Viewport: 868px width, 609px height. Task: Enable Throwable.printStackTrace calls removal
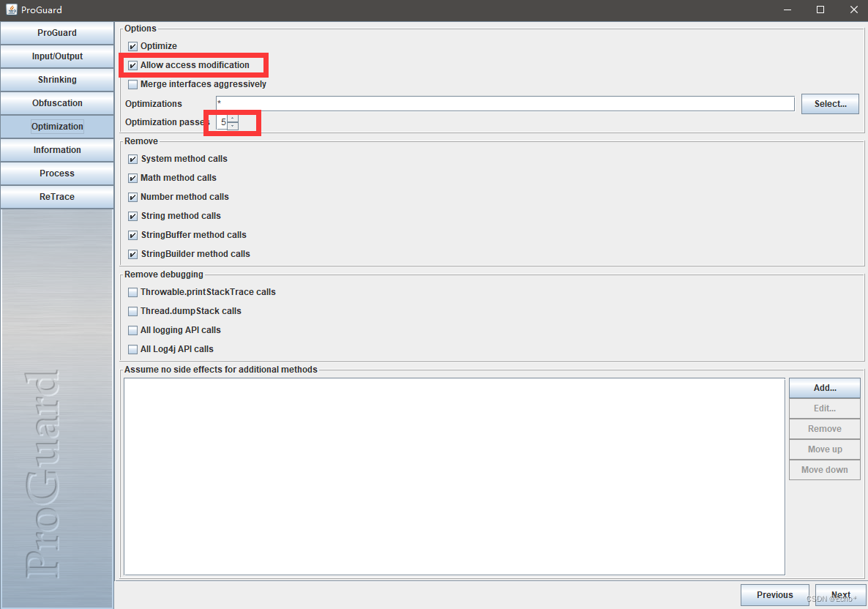click(x=133, y=292)
